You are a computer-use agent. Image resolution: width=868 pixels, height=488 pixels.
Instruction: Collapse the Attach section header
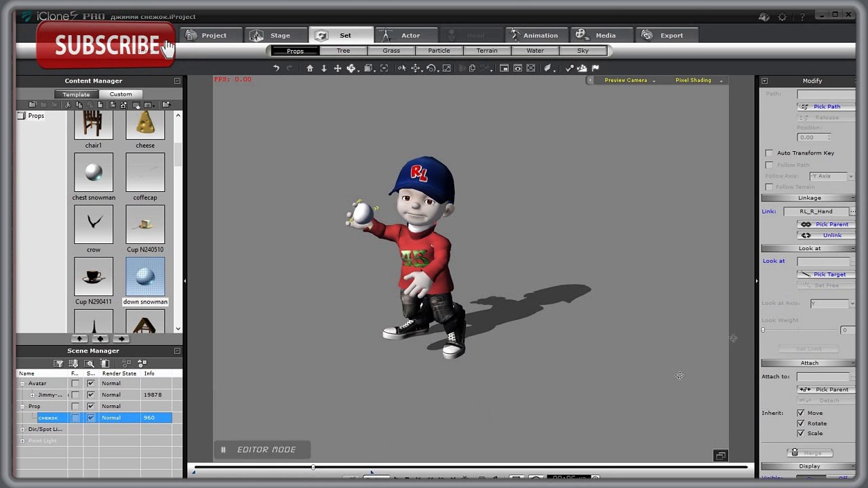point(808,363)
